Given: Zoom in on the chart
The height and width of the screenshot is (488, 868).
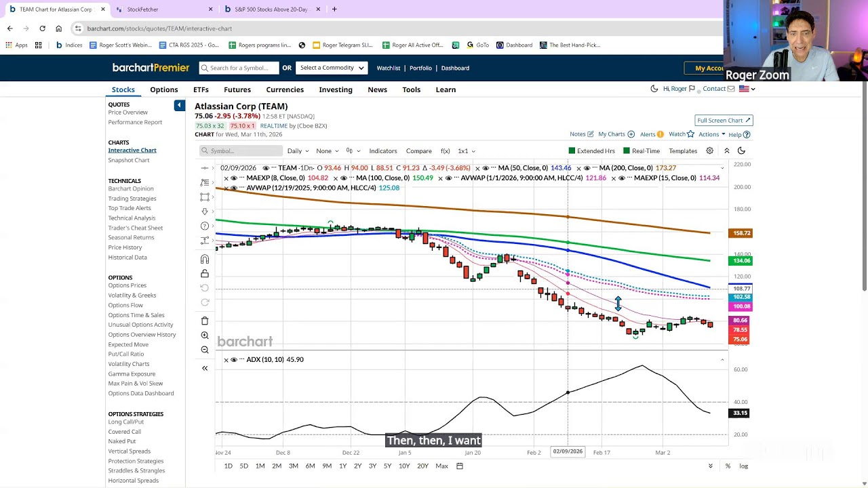Looking at the screenshot, I should [x=205, y=335].
